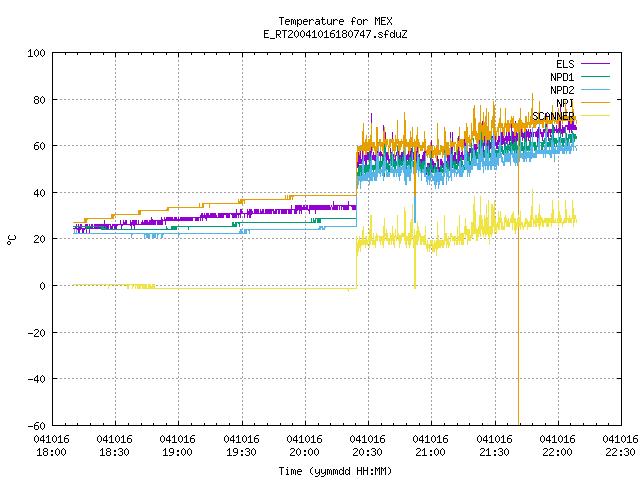The width and height of the screenshot is (640, 480).
Task: Click the 'Time (yymmdd HH:MM)' axis title
Action: pyautogui.click(x=335, y=471)
